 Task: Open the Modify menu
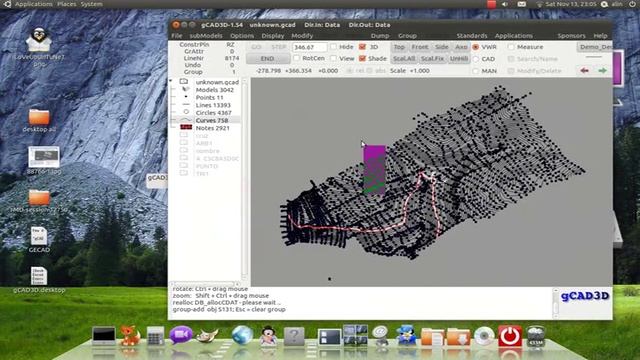coord(302,36)
